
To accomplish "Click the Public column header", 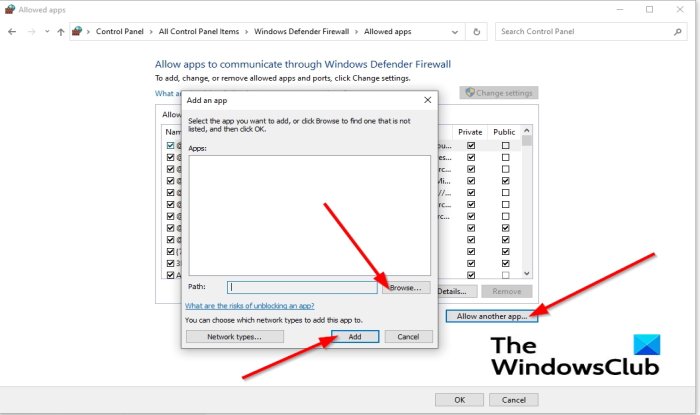I will click(504, 132).
